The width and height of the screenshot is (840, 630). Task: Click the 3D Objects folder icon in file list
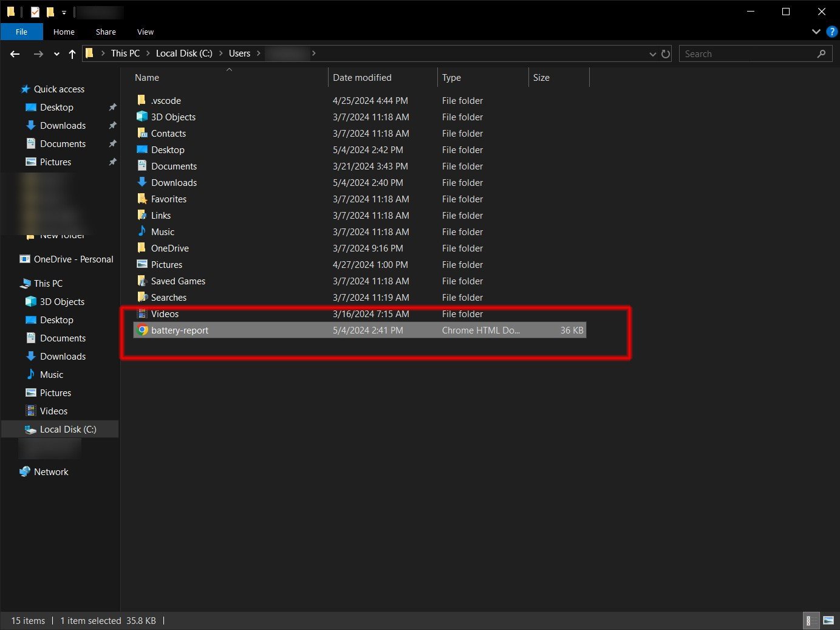click(x=142, y=117)
